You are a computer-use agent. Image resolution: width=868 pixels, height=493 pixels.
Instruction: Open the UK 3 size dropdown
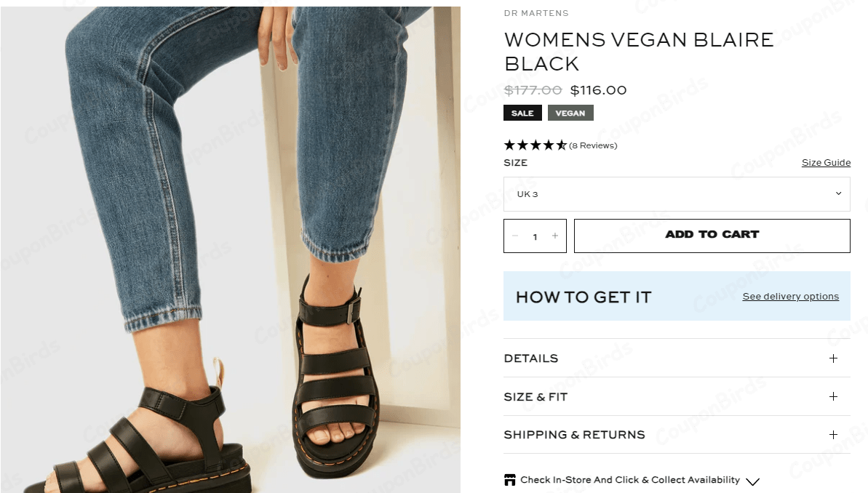point(677,194)
